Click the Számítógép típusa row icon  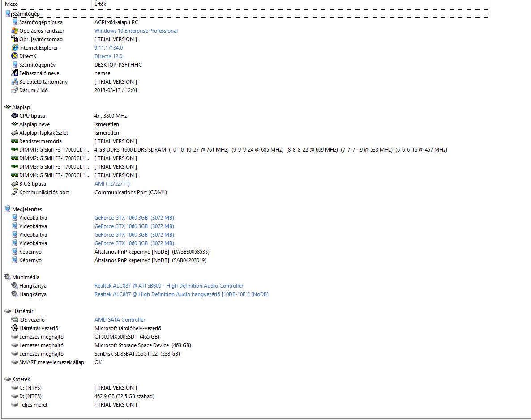[15, 22]
